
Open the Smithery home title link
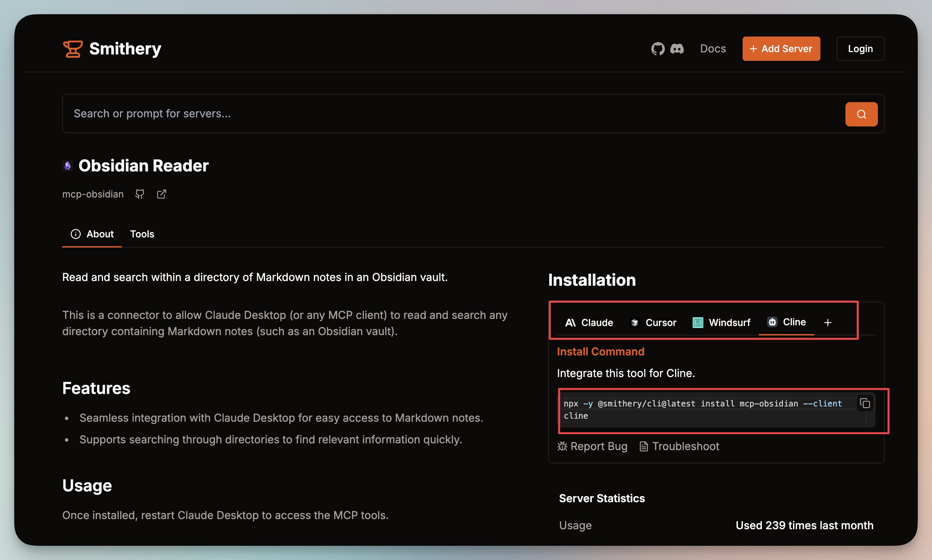(x=125, y=49)
